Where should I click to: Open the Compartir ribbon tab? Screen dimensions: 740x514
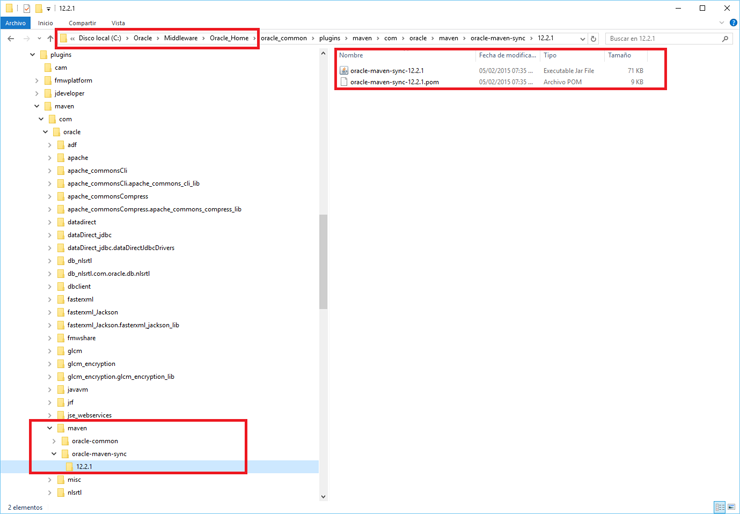click(x=82, y=23)
